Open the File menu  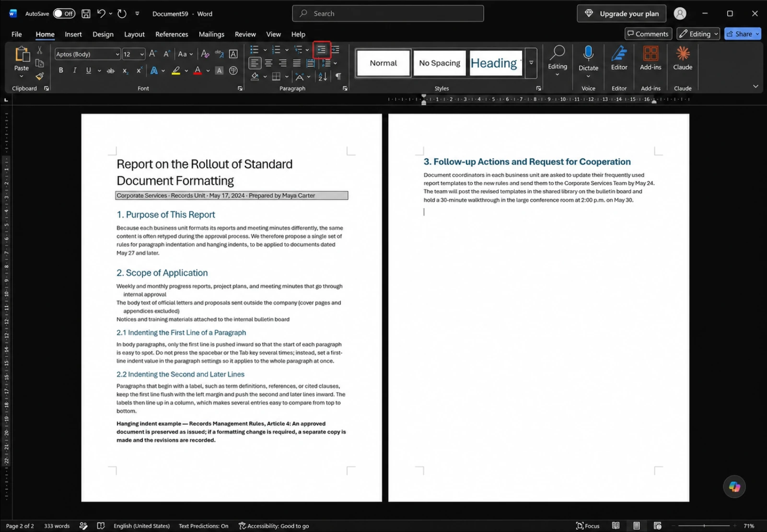coord(17,34)
